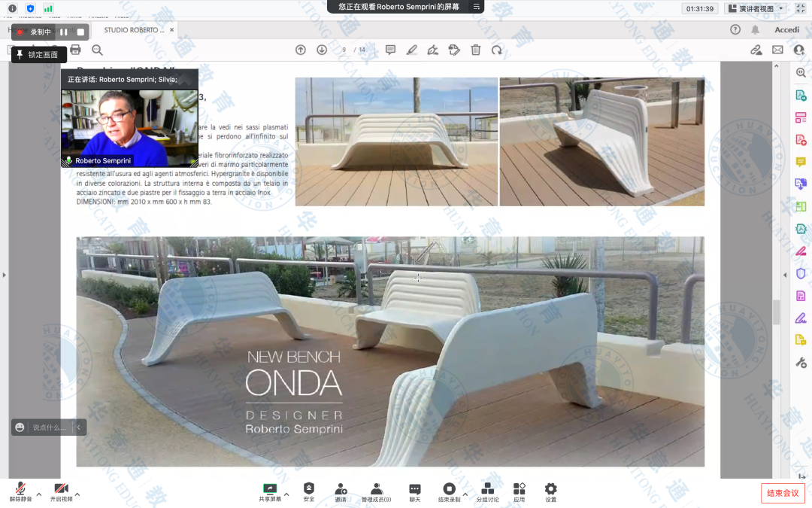This screenshot has width=812, height=508.
Task: Open the pink organize pages sidebar tool
Action: pos(801,117)
